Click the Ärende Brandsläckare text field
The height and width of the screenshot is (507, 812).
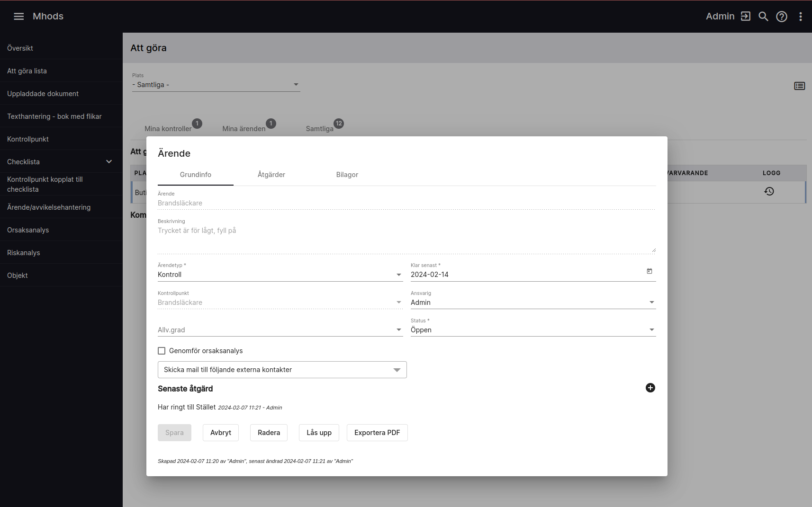click(406, 203)
